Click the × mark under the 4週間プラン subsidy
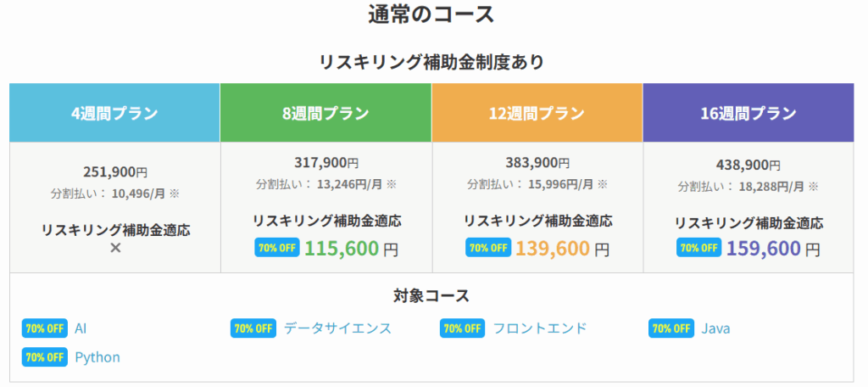This screenshot has width=868, height=387. click(x=115, y=248)
